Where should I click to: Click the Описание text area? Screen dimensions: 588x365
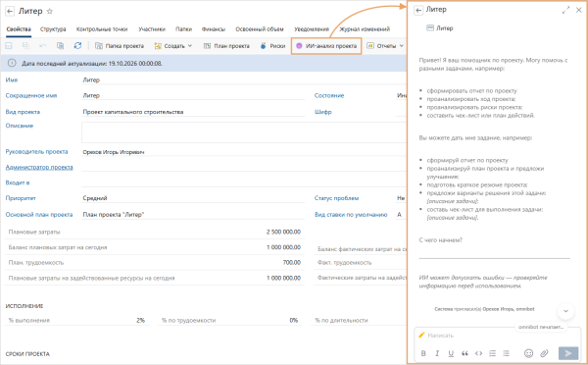point(244,132)
